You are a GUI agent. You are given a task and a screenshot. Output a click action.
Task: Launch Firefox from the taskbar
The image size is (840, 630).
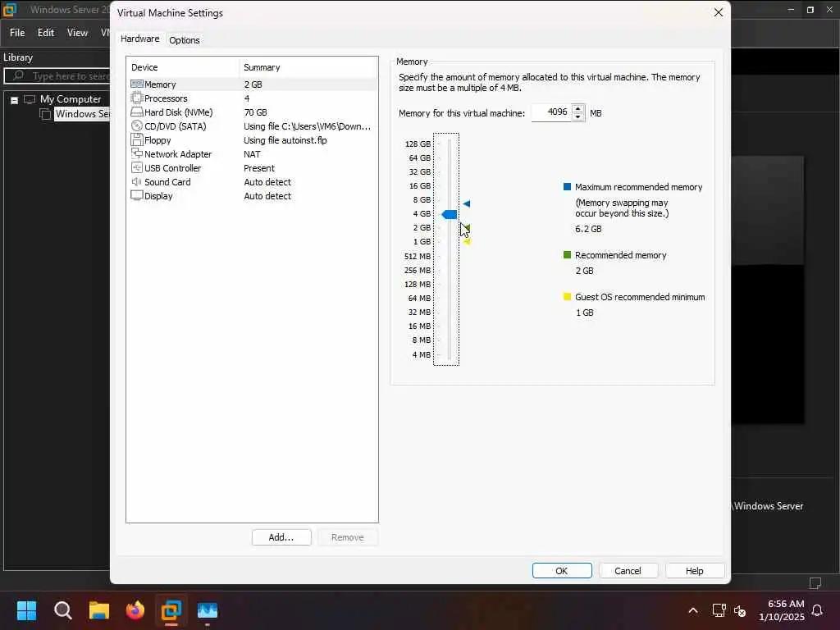pos(135,610)
